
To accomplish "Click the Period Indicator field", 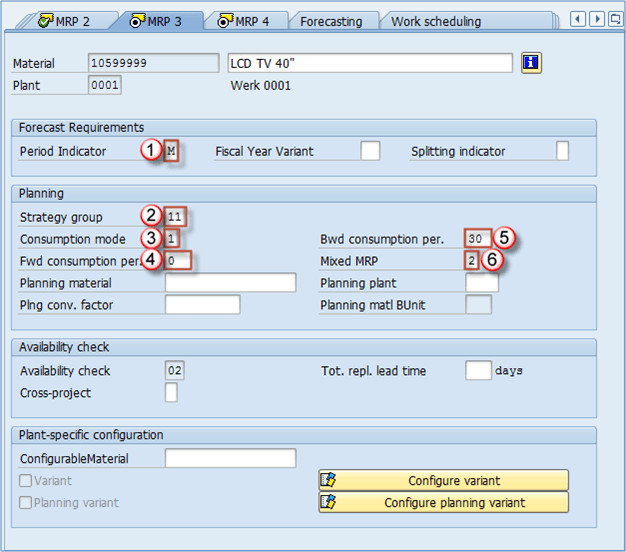I will 174,151.
